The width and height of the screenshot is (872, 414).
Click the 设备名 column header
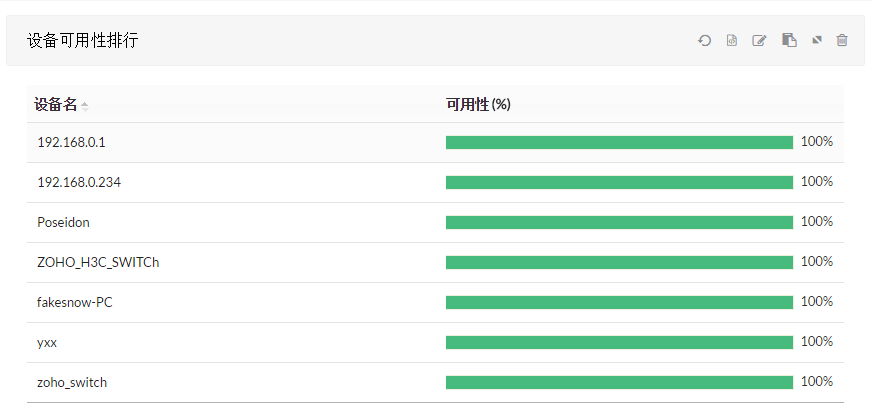[56, 105]
